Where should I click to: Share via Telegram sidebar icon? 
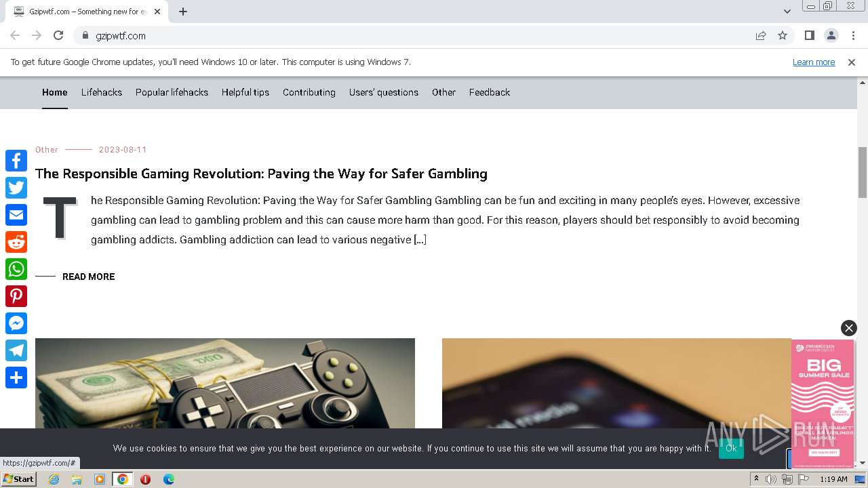coord(16,350)
